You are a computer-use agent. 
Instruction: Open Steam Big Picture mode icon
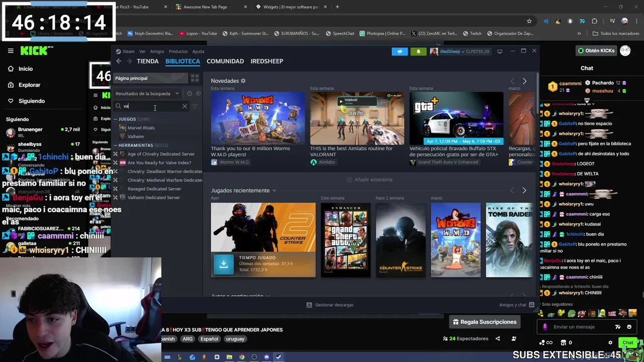[x=500, y=51]
